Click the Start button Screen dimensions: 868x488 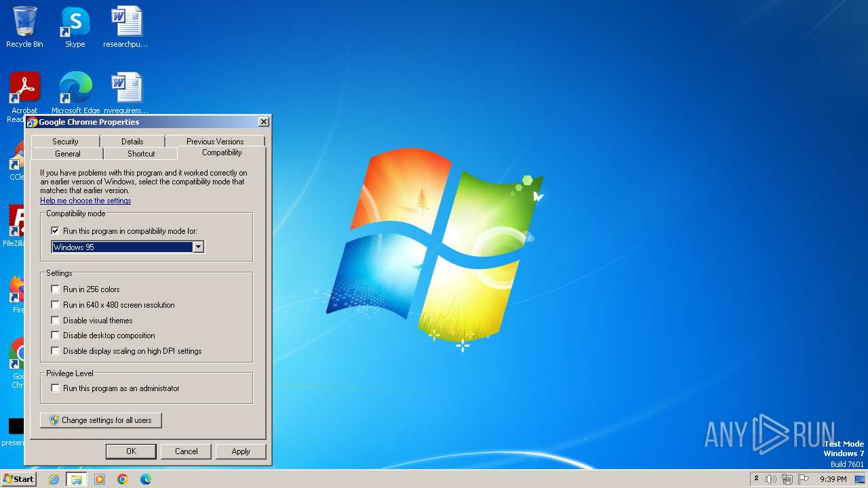(18, 479)
